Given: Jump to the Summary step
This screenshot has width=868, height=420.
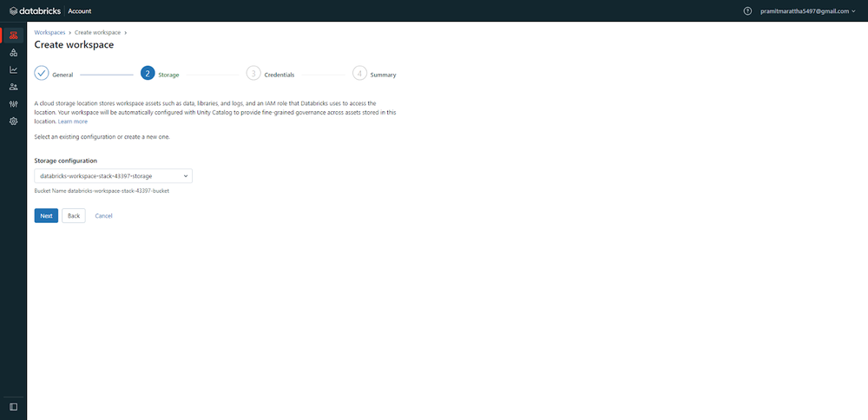Looking at the screenshot, I should [360, 74].
